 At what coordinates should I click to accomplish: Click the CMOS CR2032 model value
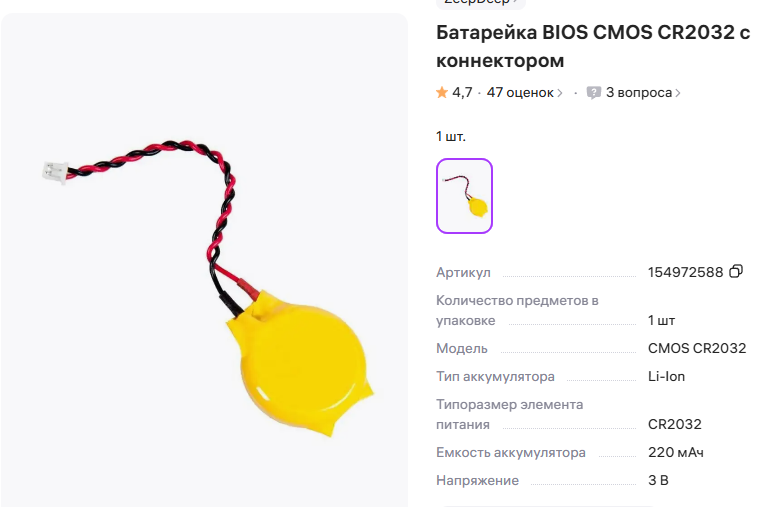tap(697, 348)
